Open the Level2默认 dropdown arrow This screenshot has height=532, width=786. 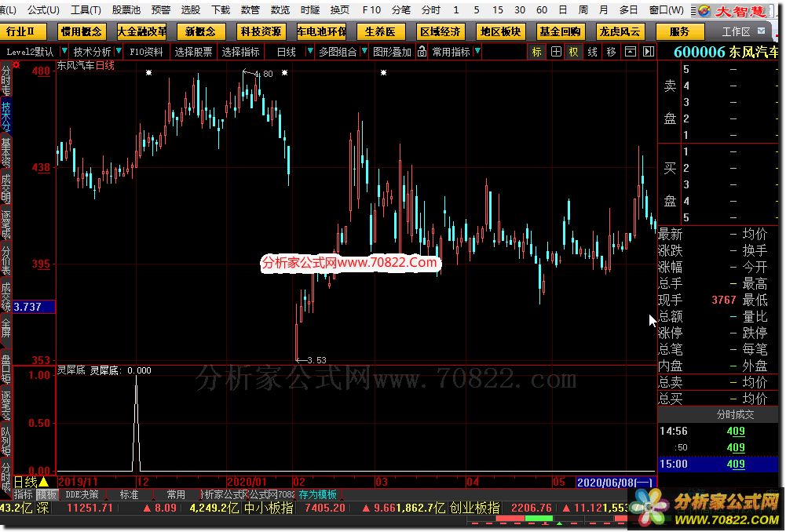[64, 51]
